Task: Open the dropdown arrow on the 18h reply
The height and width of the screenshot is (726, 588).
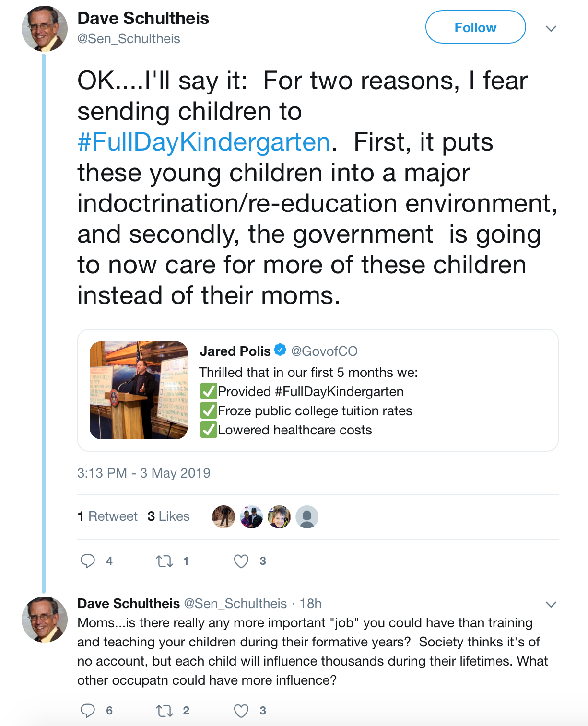Action: point(551,604)
